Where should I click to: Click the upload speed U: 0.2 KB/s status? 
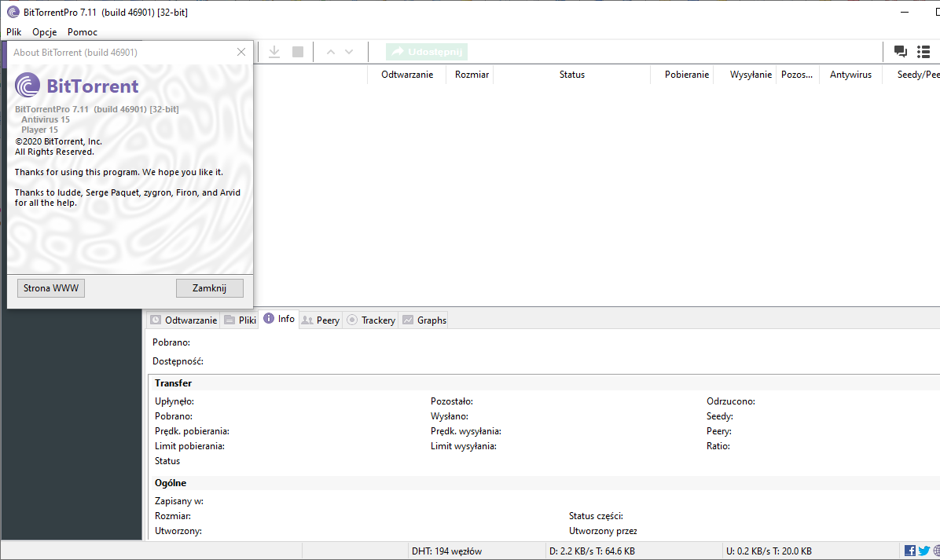pyautogui.click(x=769, y=551)
